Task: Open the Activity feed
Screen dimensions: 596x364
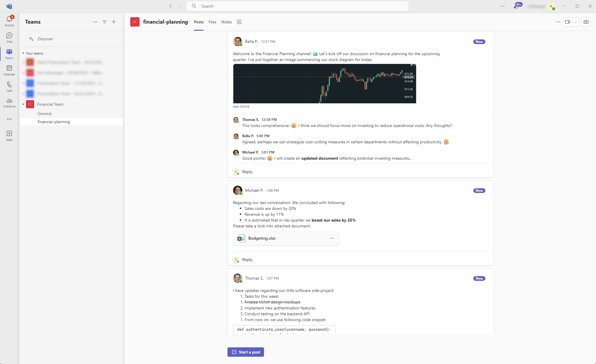Action: pos(9,21)
